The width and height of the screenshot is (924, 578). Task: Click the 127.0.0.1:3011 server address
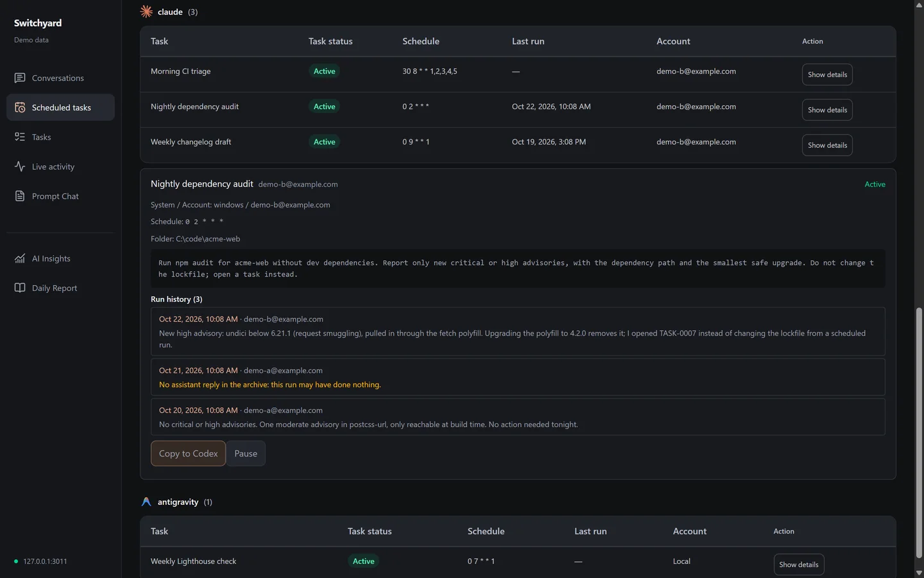click(x=45, y=561)
